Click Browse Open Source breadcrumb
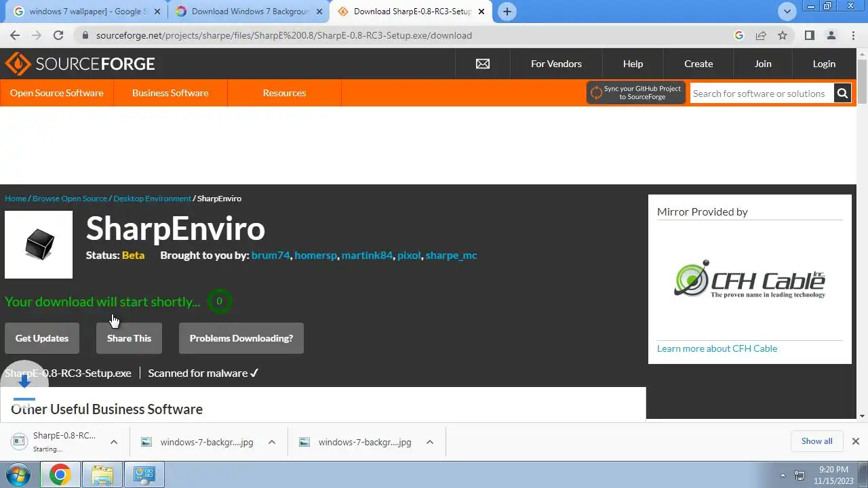 (x=70, y=199)
